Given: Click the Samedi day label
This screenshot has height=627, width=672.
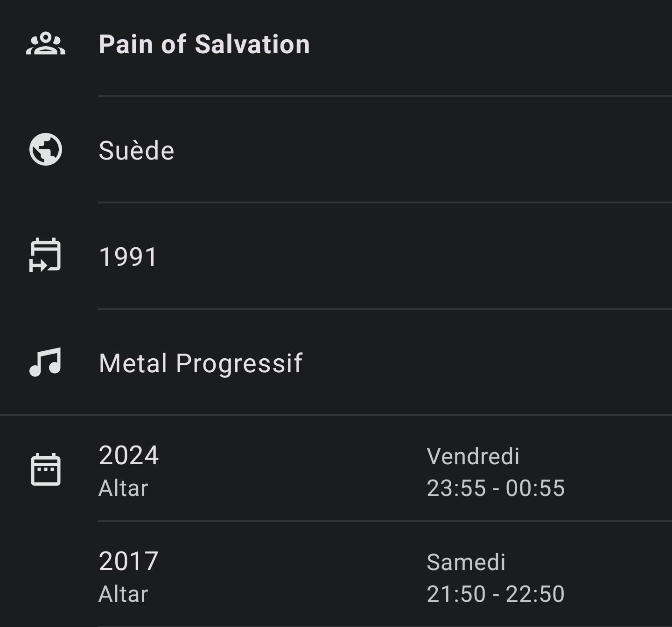Looking at the screenshot, I should click(466, 562).
